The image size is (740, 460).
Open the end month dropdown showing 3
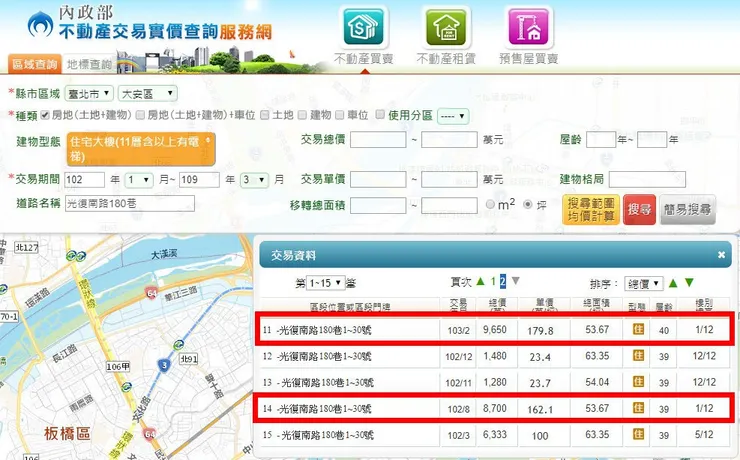pos(254,180)
